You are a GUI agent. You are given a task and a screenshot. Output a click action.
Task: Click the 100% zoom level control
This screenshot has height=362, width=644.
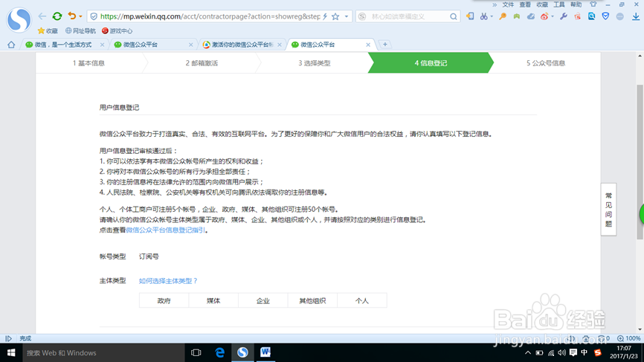(629, 339)
